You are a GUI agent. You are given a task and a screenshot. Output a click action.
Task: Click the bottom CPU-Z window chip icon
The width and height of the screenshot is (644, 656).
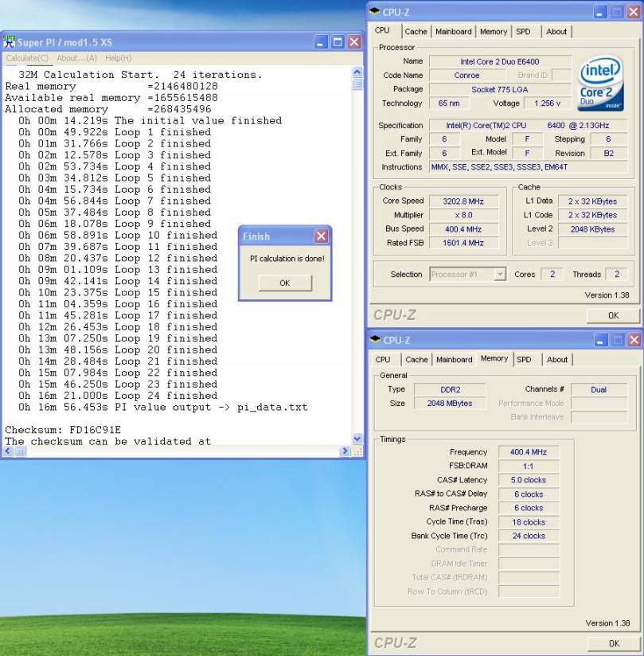[376, 339]
